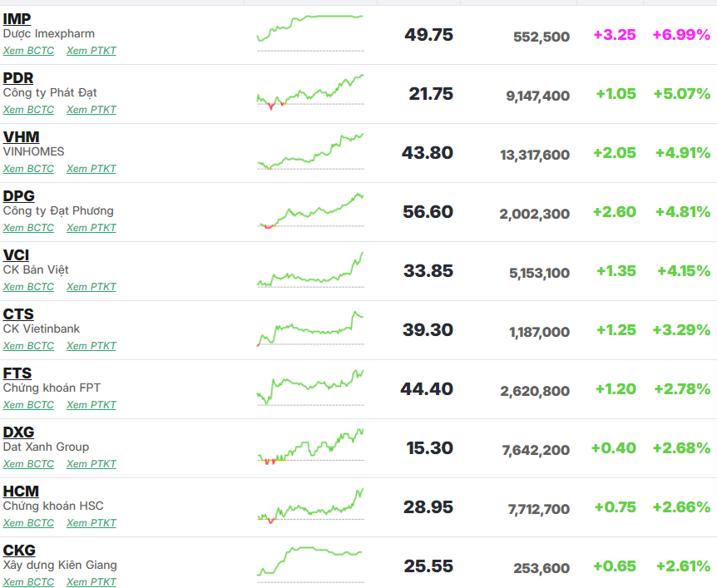Open the PDR stock ticker link

coord(17,77)
